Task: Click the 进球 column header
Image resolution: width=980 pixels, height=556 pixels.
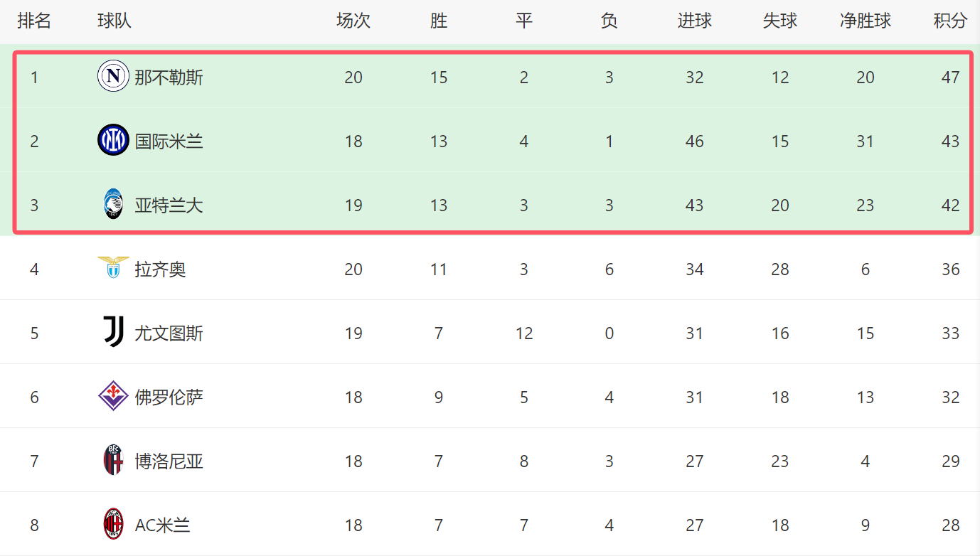Action: 694,21
